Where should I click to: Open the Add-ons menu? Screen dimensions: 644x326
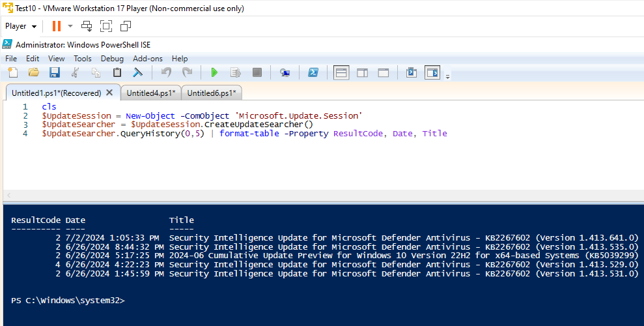[147, 59]
